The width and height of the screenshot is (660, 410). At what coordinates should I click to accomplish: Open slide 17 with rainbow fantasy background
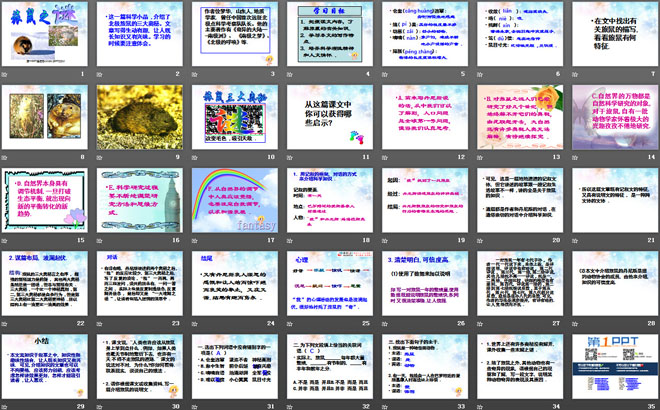coord(234,201)
